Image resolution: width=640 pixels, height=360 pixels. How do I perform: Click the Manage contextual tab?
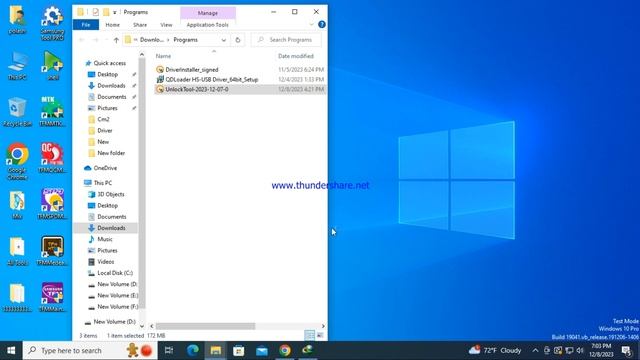click(208, 13)
